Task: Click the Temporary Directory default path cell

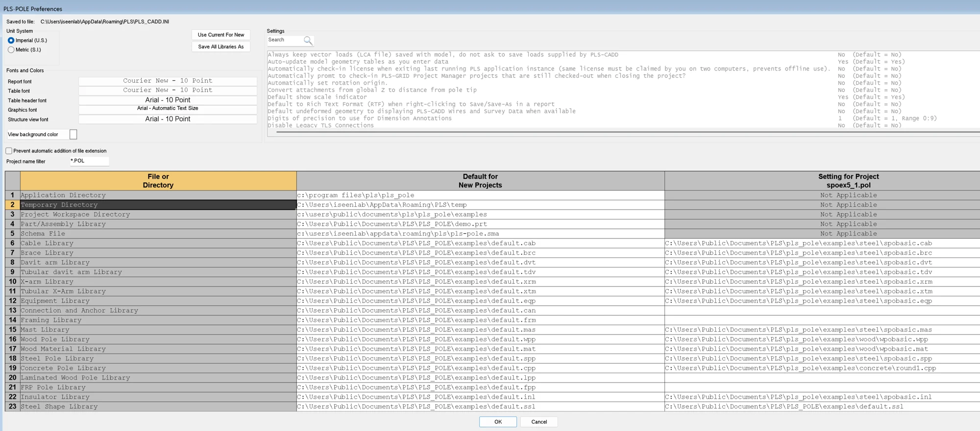Action: click(x=480, y=205)
